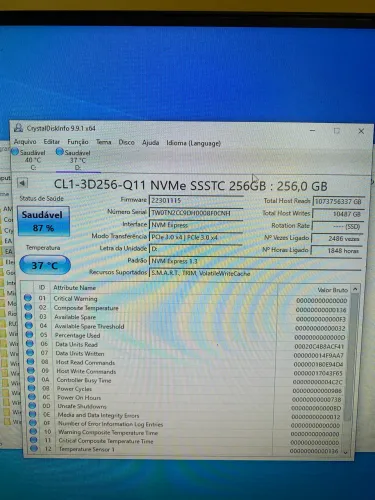The width and height of the screenshot is (375, 500).
Task: Click the status icon for Power Cycles
Action: pyautogui.click(x=32, y=388)
